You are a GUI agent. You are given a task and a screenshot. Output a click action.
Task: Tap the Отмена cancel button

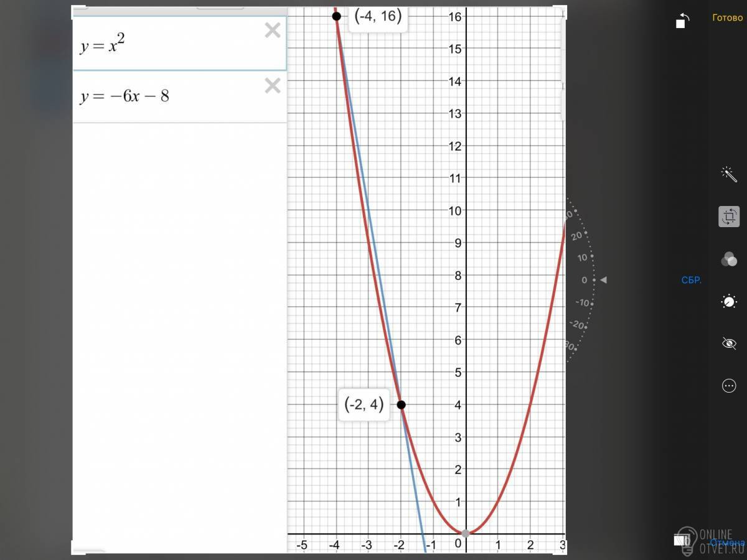[x=727, y=543]
